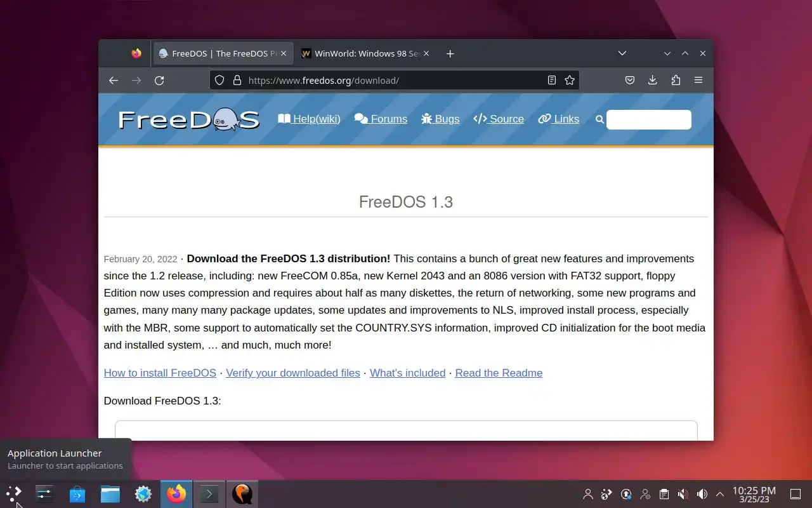This screenshot has width=812, height=508.
Task: Open the software updates tray icon
Action: click(626, 494)
